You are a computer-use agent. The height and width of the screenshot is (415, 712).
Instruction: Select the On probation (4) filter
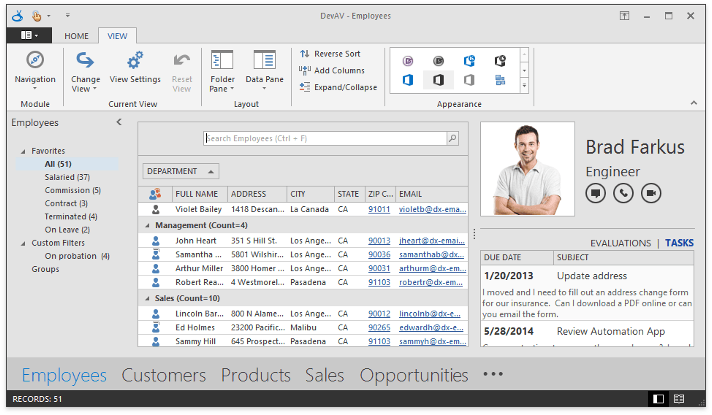77,256
